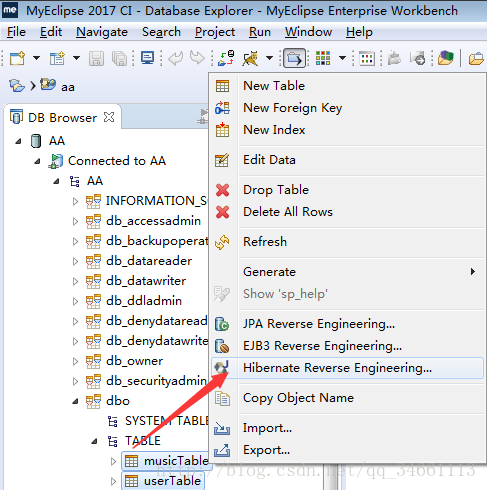Open the New wizard dropdown arrow
487x490 pixels.
(x=36, y=58)
